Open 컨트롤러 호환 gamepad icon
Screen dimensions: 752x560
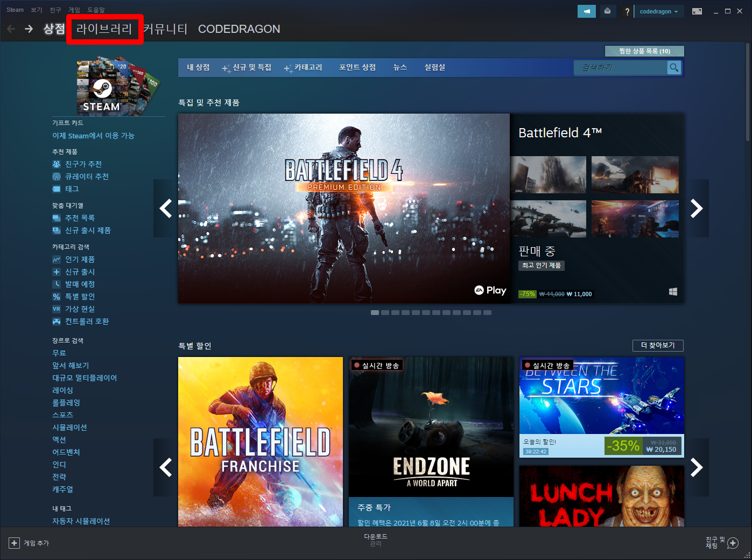(57, 321)
